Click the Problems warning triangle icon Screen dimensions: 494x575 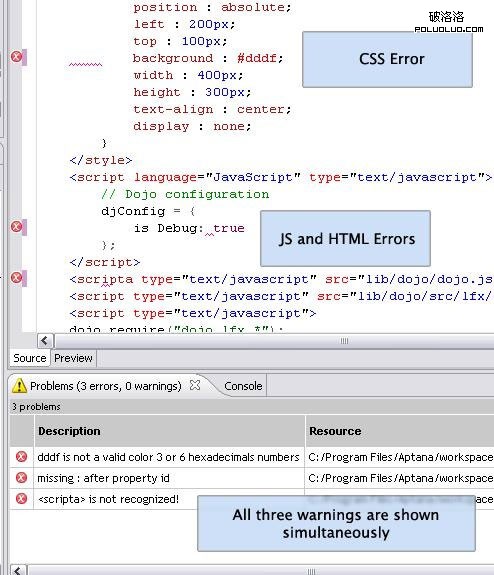pos(19,386)
